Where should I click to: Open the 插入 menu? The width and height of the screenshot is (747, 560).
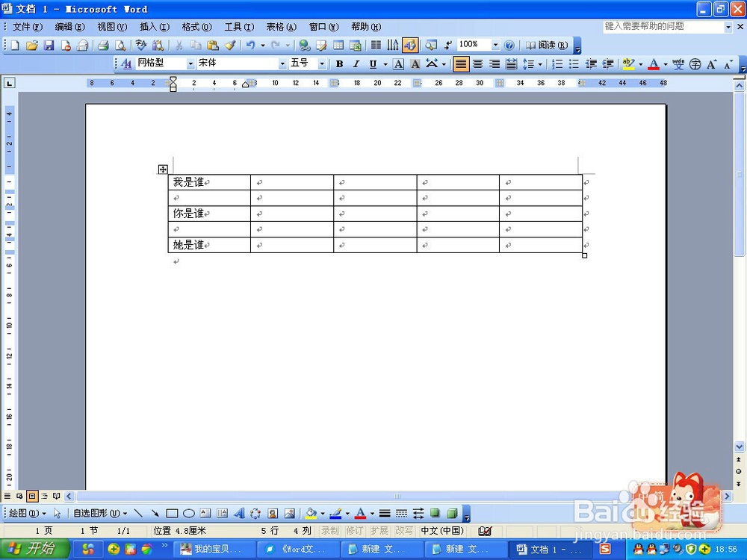155,27
